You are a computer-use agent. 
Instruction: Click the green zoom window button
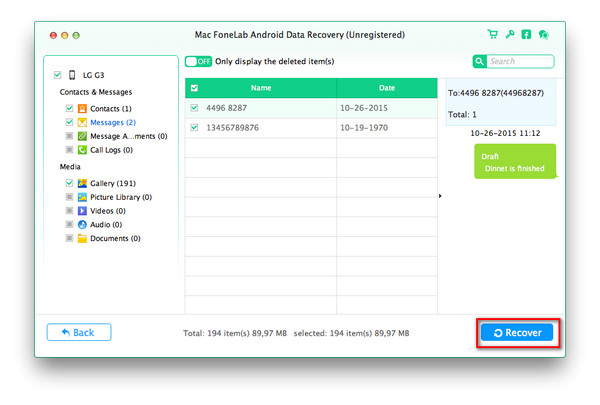[76, 36]
